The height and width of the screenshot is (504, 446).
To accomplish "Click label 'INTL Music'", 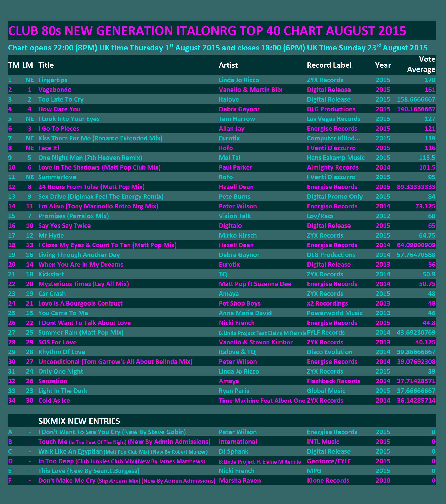I will click(x=323, y=442).
